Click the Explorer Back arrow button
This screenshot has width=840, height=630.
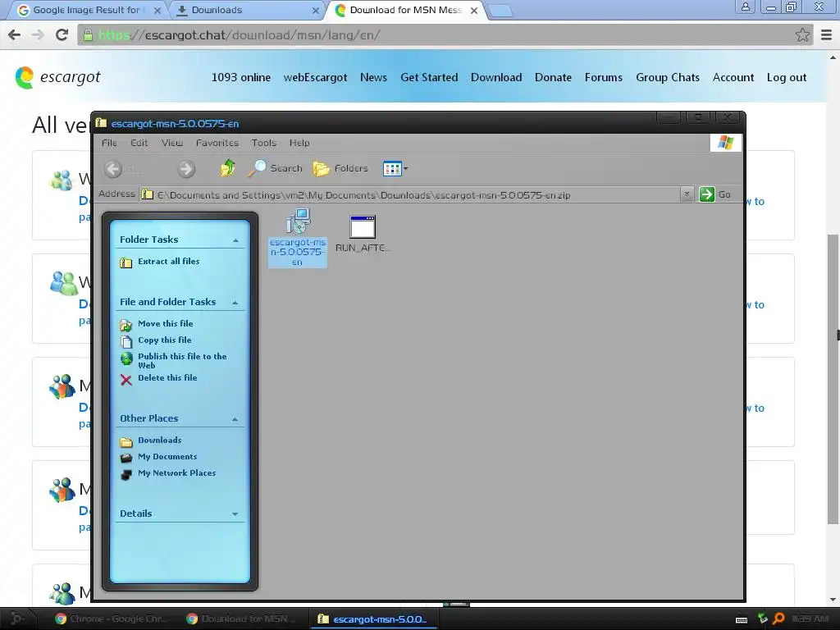click(x=113, y=169)
